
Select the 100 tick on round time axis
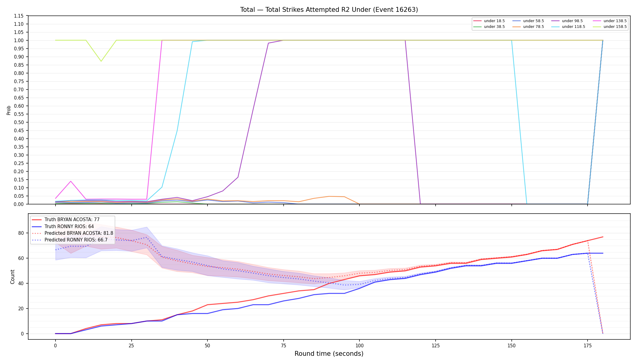tap(359, 345)
